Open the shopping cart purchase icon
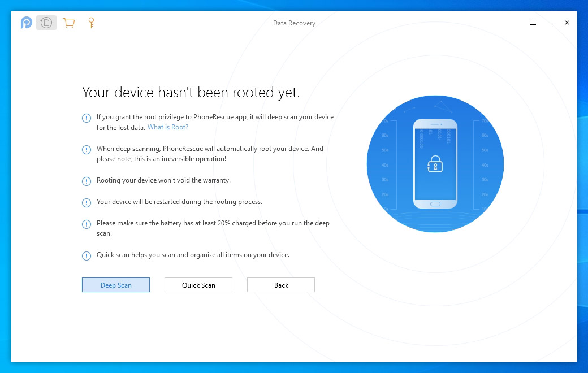The width and height of the screenshot is (588, 373). pyautogui.click(x=68, y=23)
